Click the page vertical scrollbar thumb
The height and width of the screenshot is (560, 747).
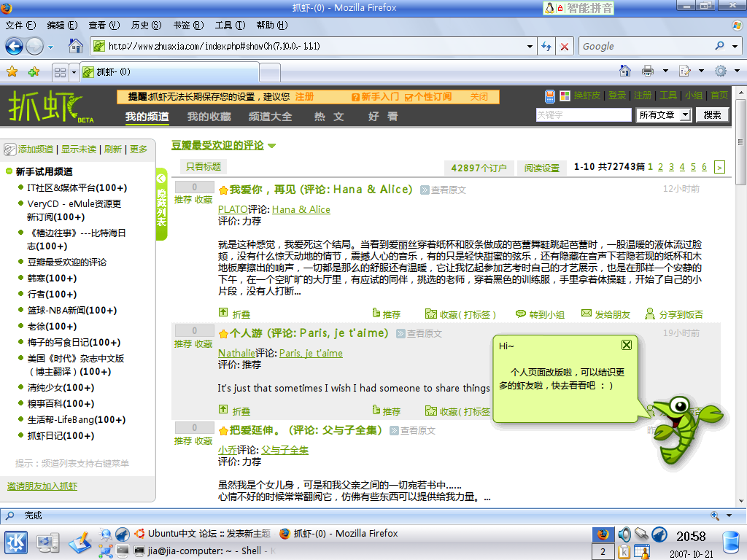click(740, 142)
